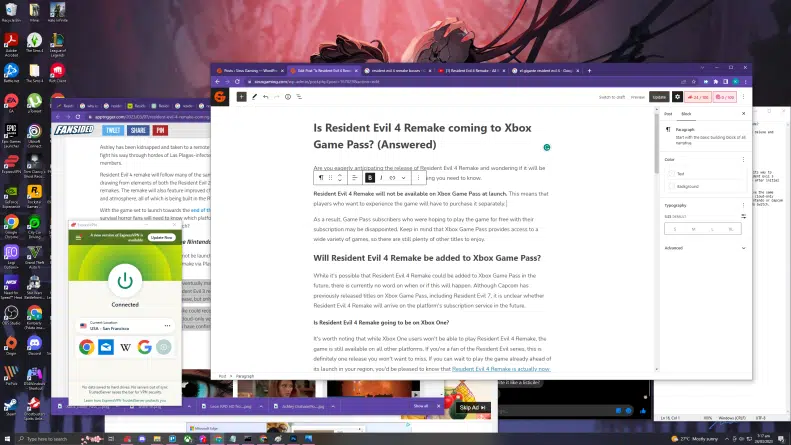Image resolution: width=791 pixels, height=445 pixels.
Task: Click the Undo arrow in editor toolbar
Action: (x=265, y=97)
